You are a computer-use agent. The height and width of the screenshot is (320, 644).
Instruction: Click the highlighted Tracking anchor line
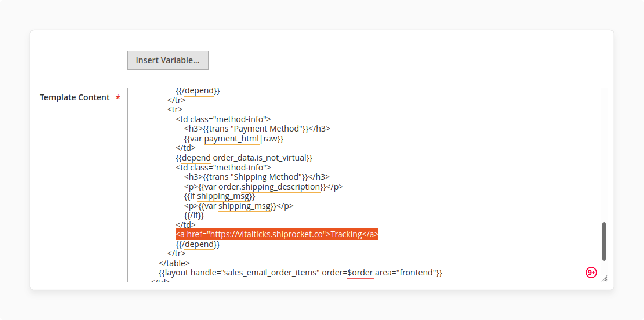click(277, 234)
